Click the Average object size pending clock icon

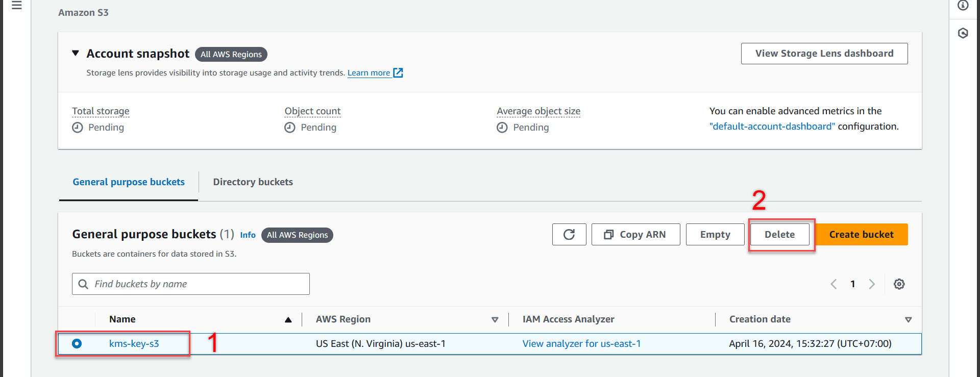502,128
